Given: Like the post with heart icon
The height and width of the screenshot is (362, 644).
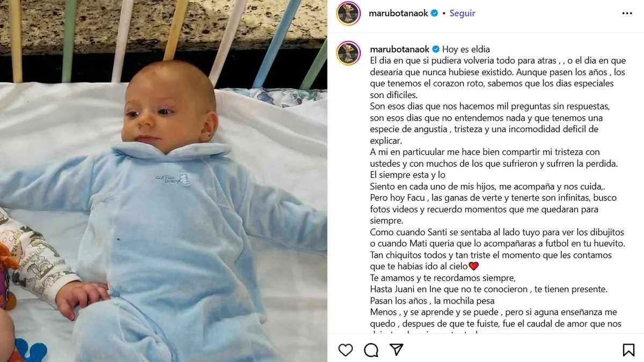Looking at the screenshot, I should point(346,350).
